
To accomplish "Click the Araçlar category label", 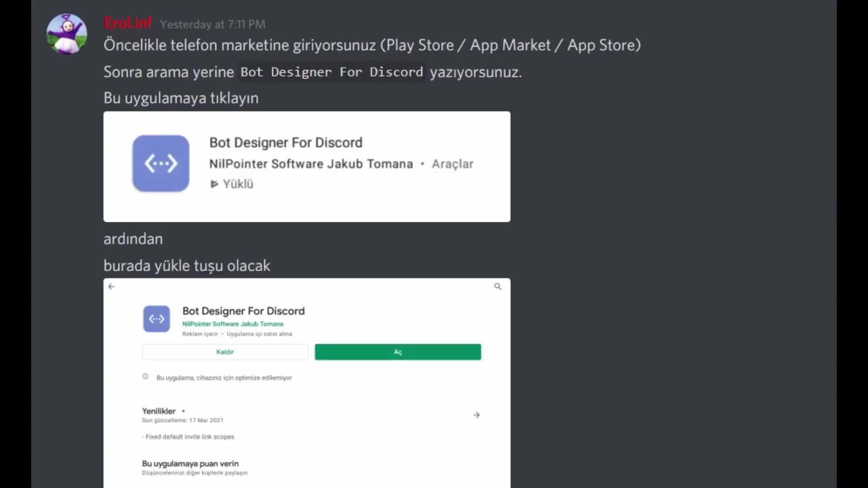I will [x=453, y=164].
